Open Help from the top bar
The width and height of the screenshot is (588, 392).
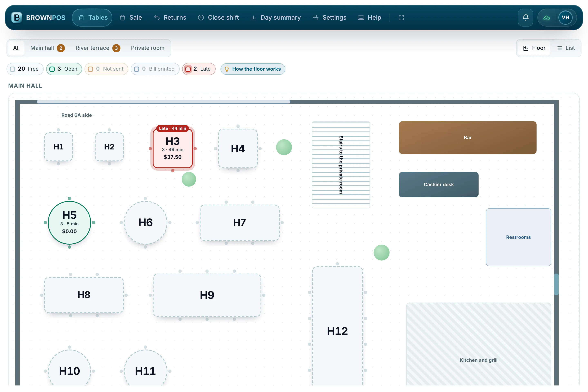[370, 18]
